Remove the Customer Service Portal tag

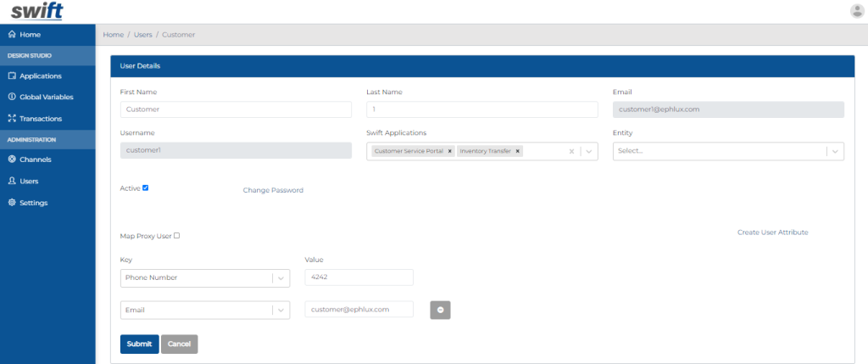450,151
